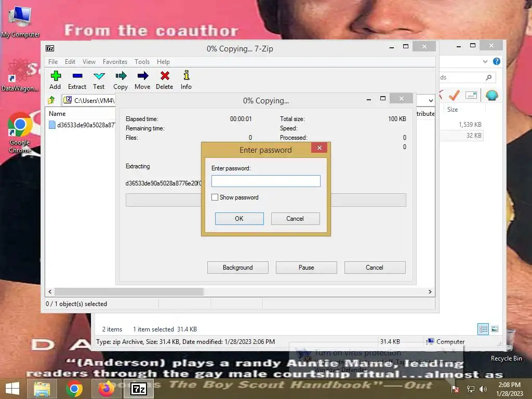This screenshot has height=399, width=532.
Task: Open the File menu
Action: (53, 62)
